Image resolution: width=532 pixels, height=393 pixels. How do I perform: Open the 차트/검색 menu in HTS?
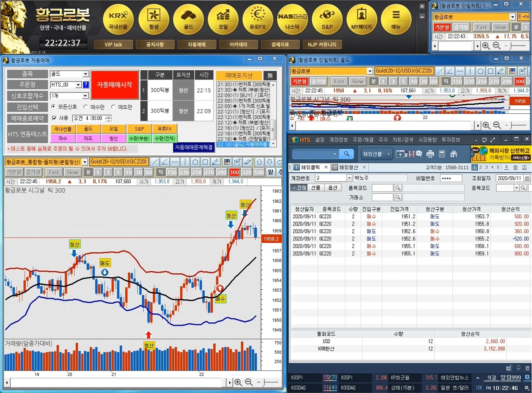pyautogui.click(x=403, y=139)
